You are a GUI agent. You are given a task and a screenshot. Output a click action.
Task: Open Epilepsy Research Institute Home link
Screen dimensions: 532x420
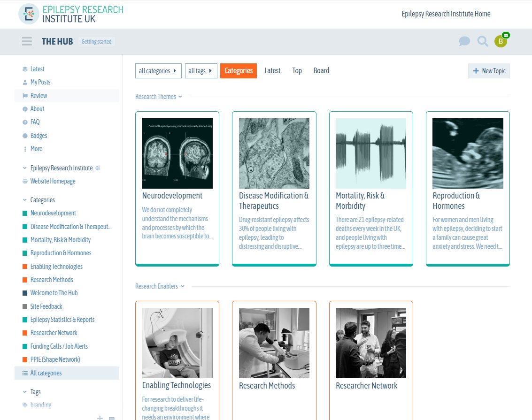pos(446,14)
